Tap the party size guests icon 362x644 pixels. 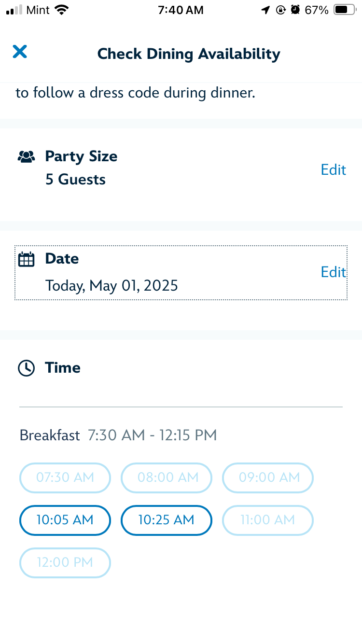coord(26,156)
